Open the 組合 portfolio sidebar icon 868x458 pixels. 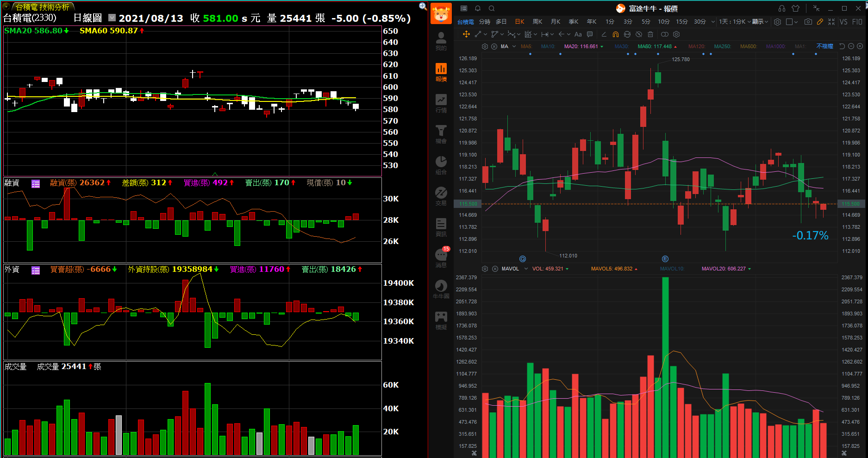click(x=441, y=165)
